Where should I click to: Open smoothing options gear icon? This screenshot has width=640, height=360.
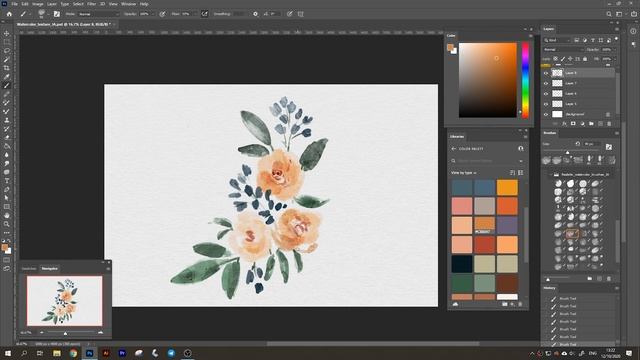255,14
